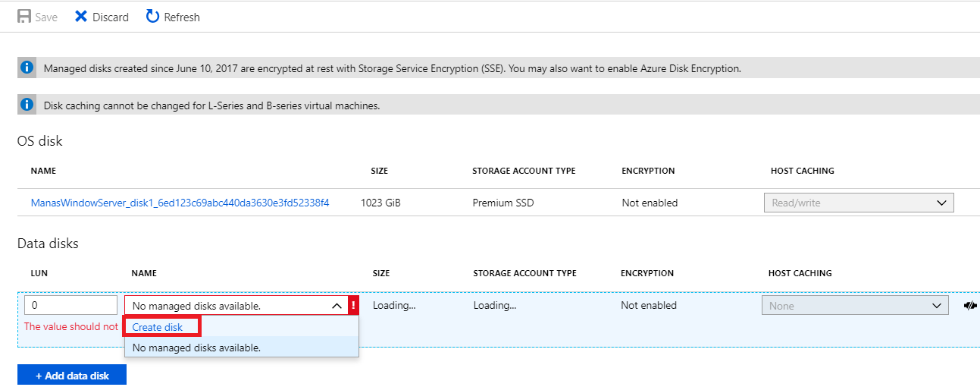Click the LUN column header

tap(39, 273)
